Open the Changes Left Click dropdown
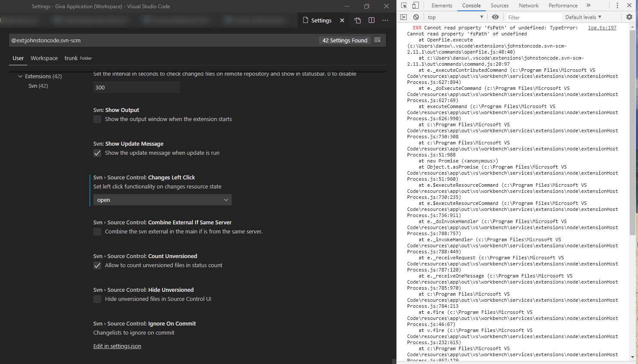638x364 pixels. tap(162, 200)
